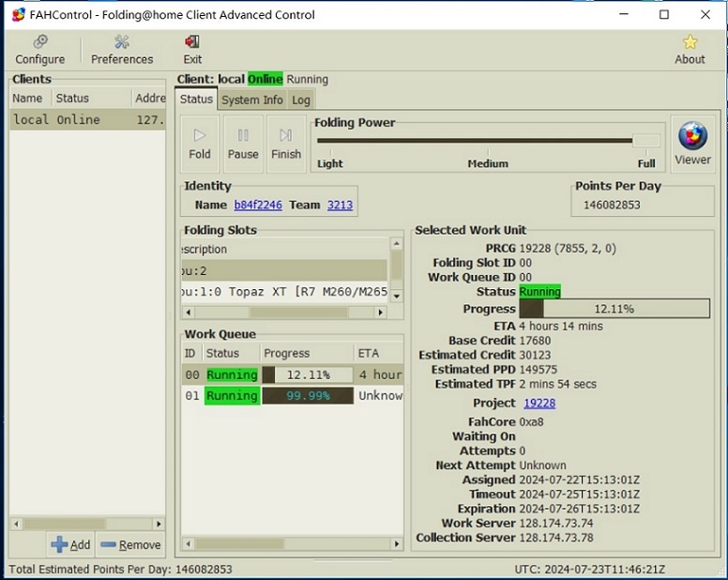Click the UTC time in status bar

click(590, 570)
